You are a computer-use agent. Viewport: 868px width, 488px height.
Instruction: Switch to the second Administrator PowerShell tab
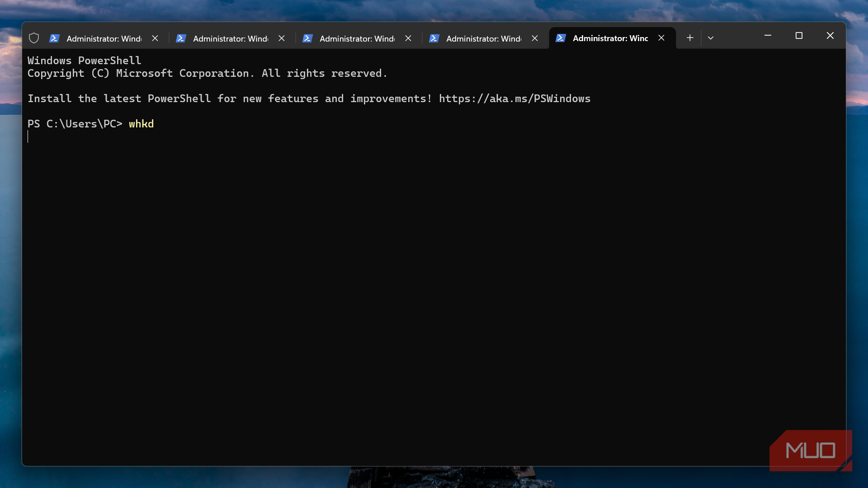click(231, 38)
